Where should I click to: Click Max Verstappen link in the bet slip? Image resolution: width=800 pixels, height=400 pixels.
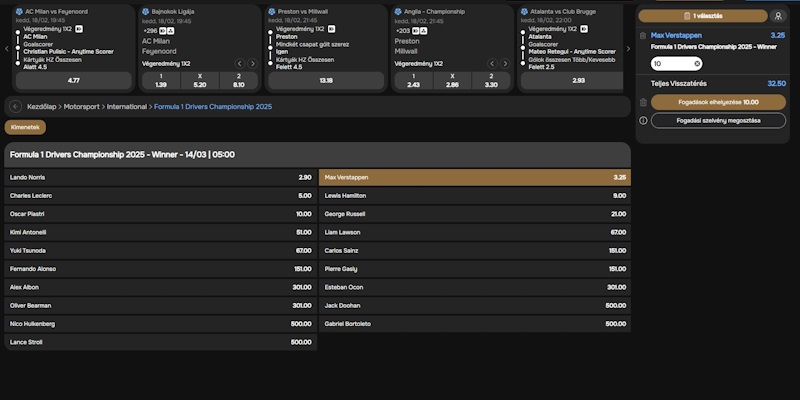coord(676,36)
